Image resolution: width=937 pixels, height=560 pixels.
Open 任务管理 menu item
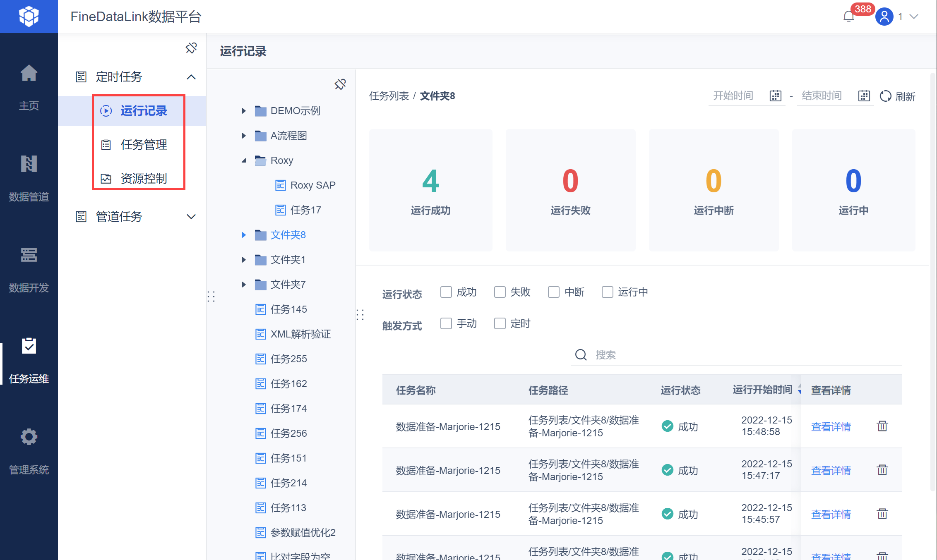point(144,144)
